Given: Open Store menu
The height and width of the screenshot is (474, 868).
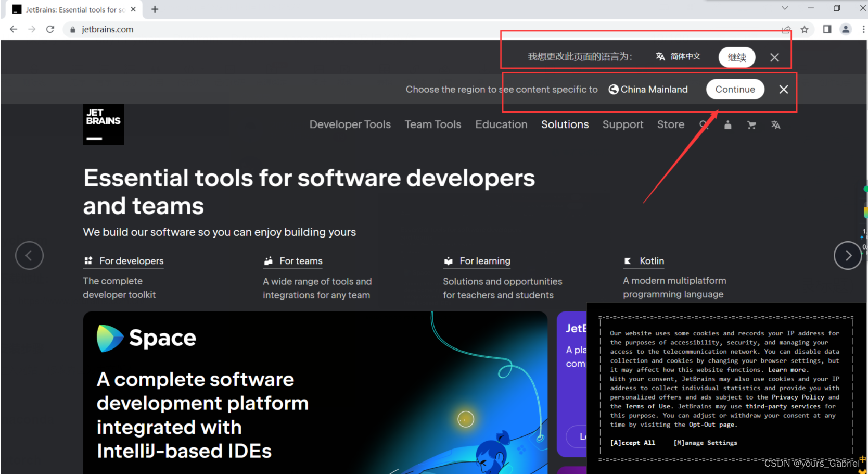Looking at the screenshot, I should pyautogui.click(x=671, y=124).
